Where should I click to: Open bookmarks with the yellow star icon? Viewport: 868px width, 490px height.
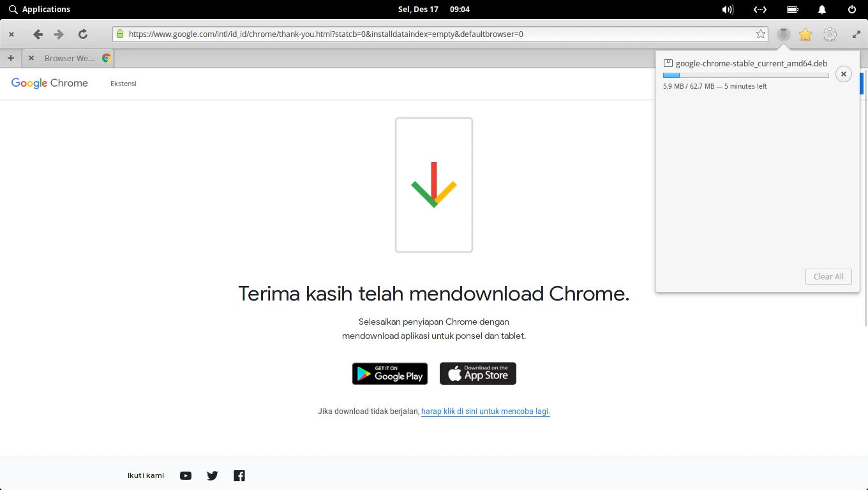805,34
